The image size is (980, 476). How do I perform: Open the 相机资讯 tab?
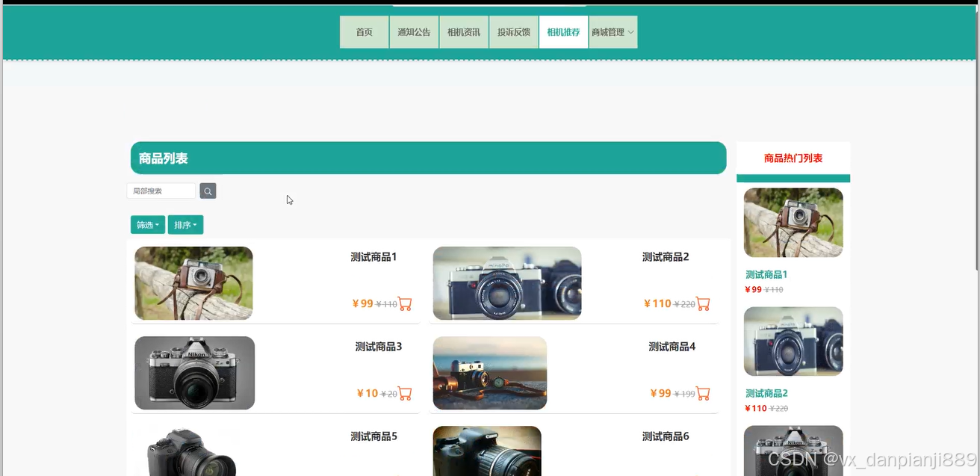click(x=464, y=32)
